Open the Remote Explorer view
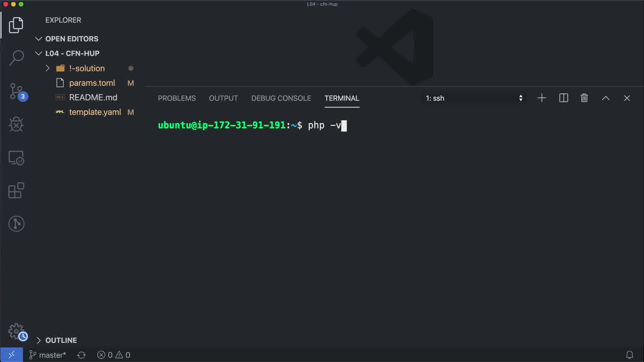This screenshot has height=362, width=644. pos(16,158)
